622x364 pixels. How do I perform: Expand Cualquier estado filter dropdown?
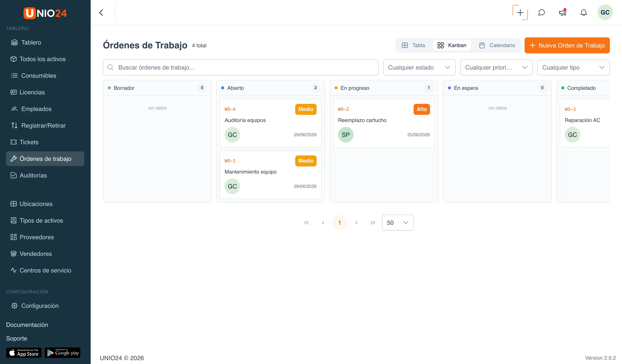tap(419, 67)
